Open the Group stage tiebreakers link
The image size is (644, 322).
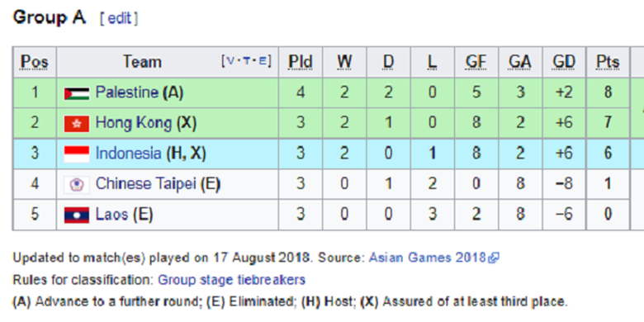232,280
